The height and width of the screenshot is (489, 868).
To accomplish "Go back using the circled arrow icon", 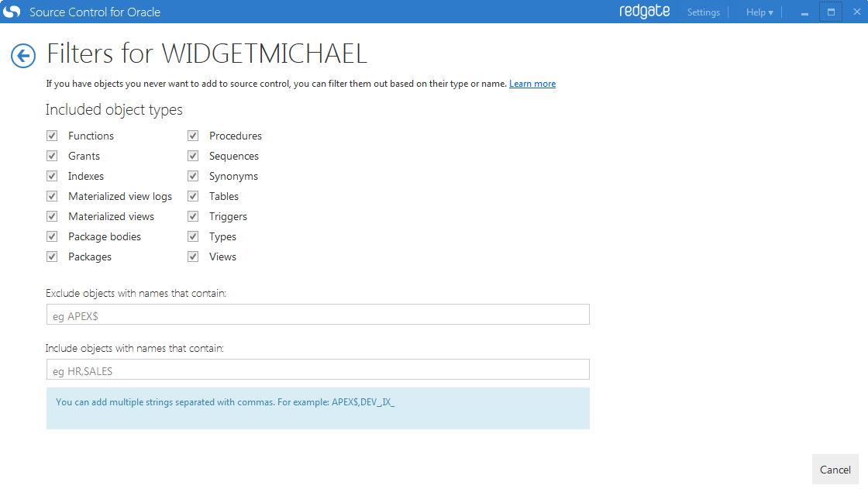I will click(23, 55).
